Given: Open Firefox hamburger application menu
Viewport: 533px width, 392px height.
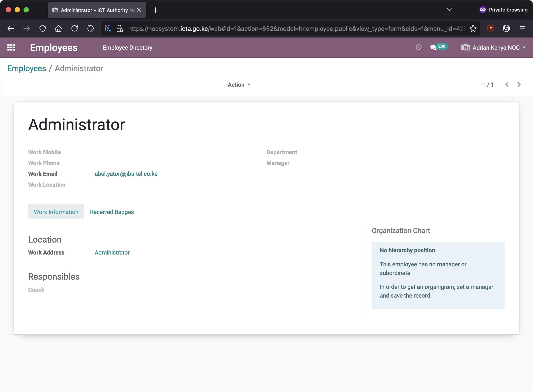Looking at the screenshot, I should pos(522,29).
